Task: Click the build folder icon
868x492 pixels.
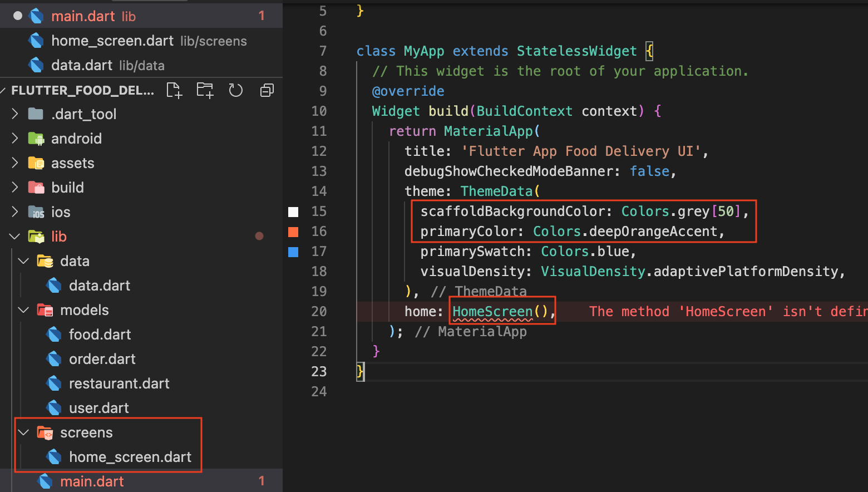Action: (36, 188)
